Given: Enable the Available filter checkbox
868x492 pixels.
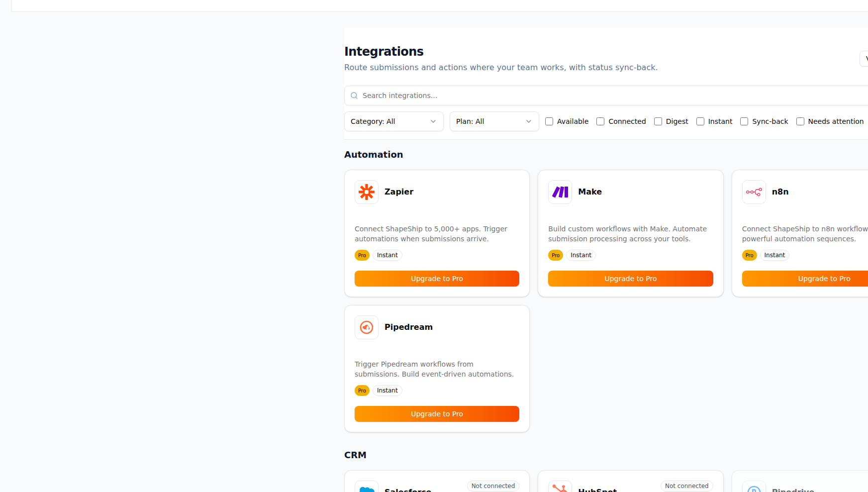Looking at the screenshot, I should pos(549,121).
